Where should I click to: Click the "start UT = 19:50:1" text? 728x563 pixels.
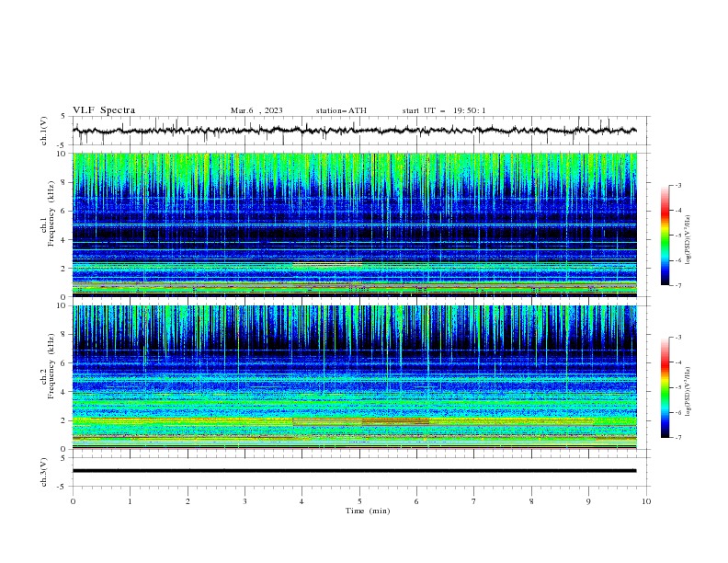444,110
